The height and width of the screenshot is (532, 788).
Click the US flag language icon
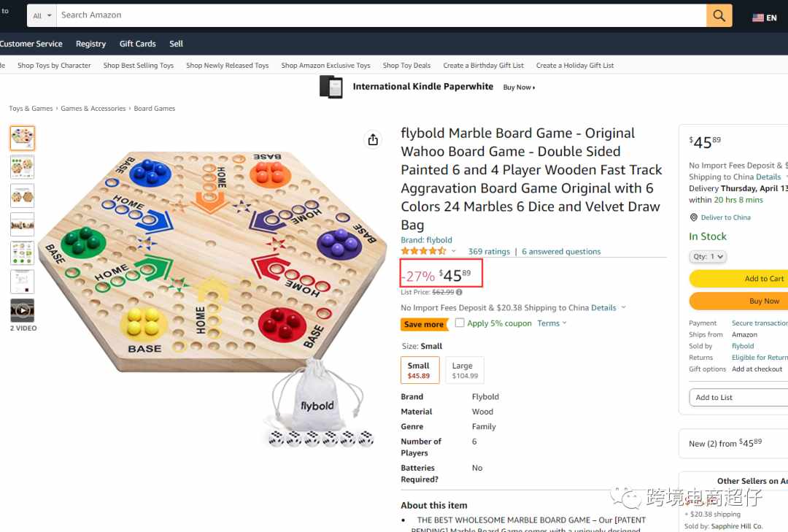tap(758, 18)
